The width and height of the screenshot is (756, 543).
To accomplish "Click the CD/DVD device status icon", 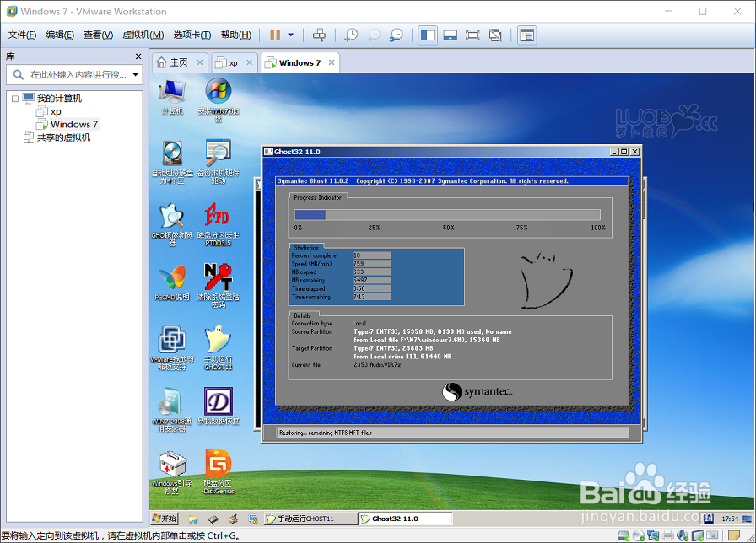I will (x=639, y=535).
